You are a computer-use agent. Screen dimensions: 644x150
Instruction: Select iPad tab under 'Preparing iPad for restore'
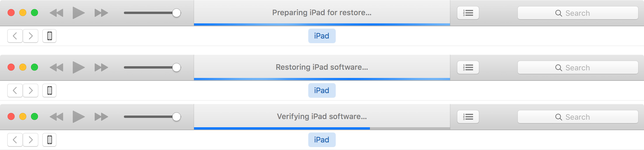[322, 36]
